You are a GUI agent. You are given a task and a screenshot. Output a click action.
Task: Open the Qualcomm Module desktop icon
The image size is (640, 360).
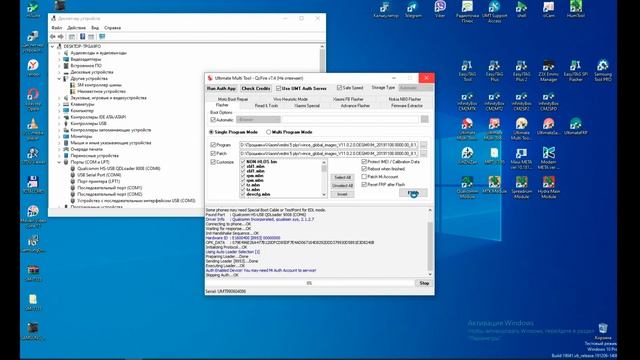point(467,187)
